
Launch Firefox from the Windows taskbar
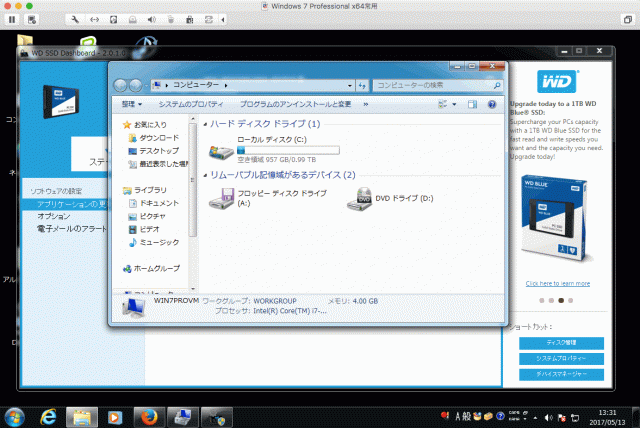[x=150, y=415]
